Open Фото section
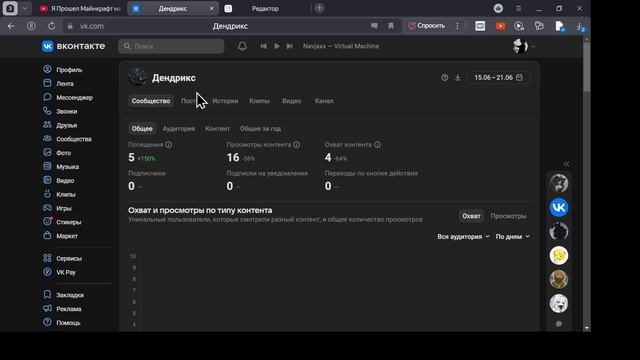640x360 pixels. click(x=57, y=153)
